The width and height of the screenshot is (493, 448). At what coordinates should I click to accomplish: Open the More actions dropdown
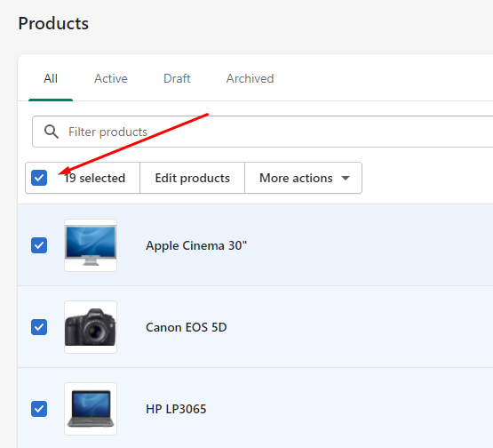pyautogui.click(x=304, y=178)
